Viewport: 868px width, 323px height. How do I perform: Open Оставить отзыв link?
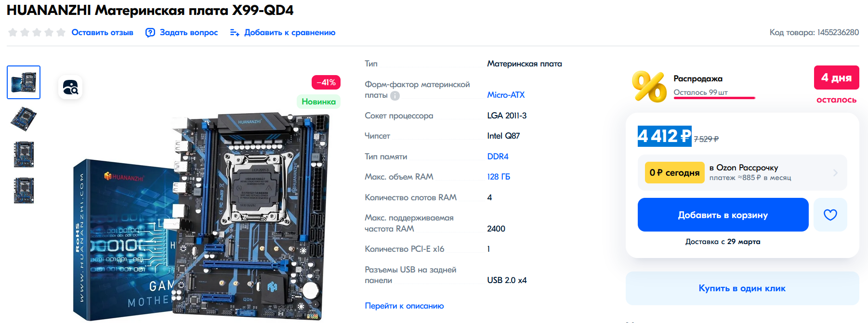(x=102, y=32)
